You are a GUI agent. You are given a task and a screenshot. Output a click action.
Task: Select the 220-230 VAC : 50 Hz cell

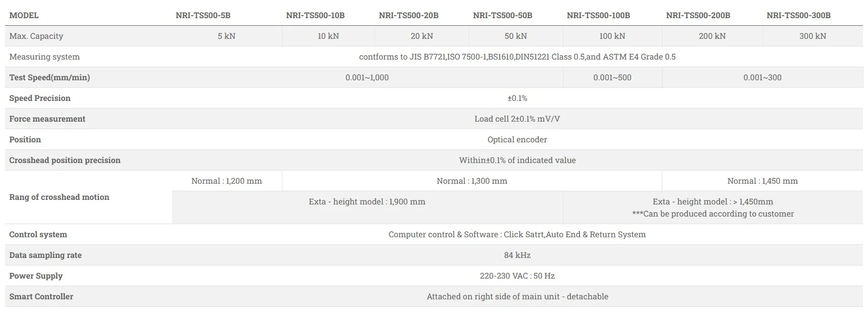click(x=517, y=276)
